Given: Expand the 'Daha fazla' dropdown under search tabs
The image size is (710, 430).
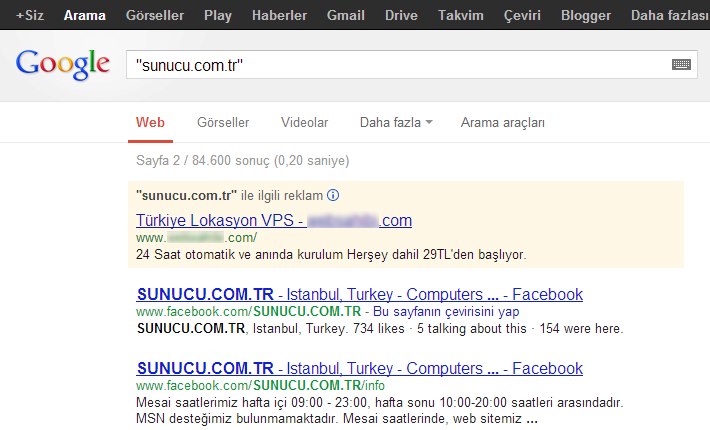Looking at the screenshot, I should (x=396, y=122).
